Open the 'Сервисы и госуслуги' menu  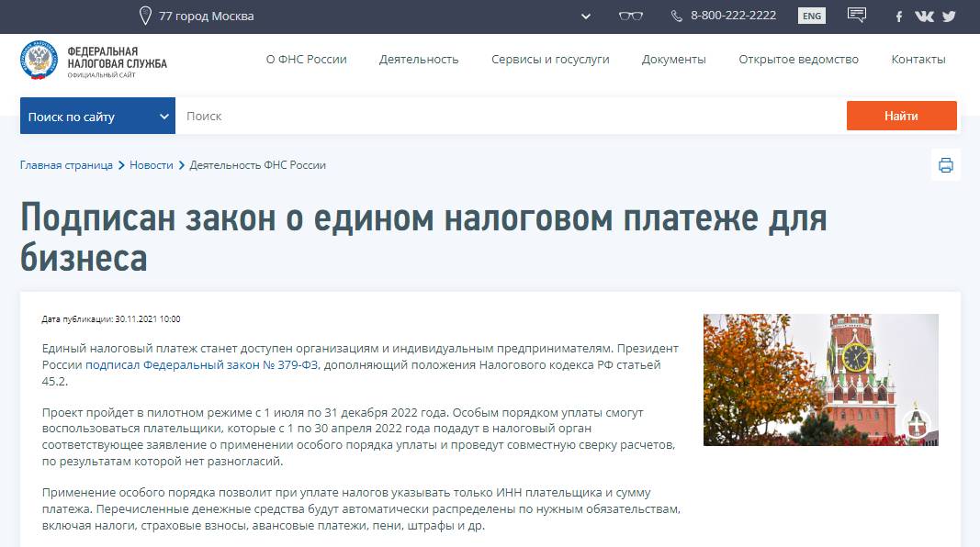point(550,60)
